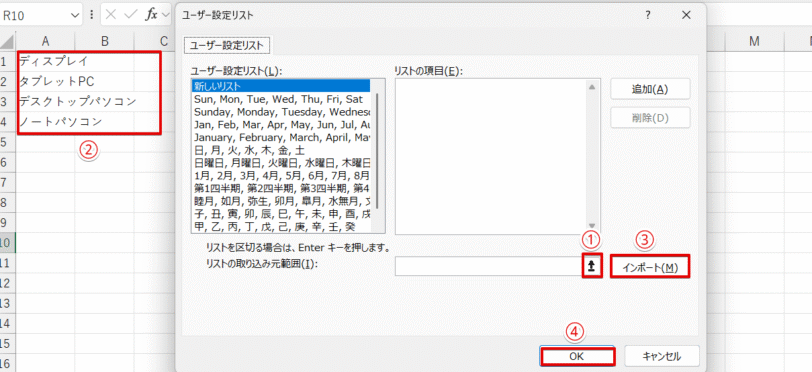Select the Jan, Feb, Mar list entry
812x372 pixels.
[281, 124]
